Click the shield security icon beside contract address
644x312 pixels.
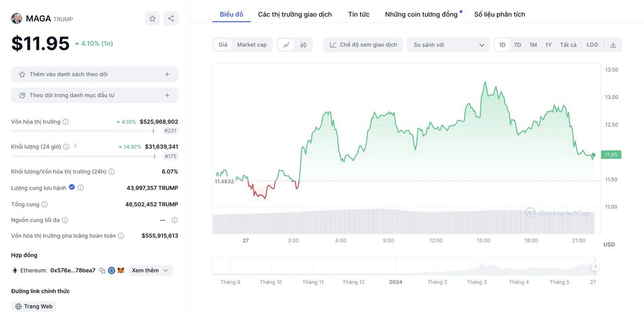pyautogui.click(x=112, y=270)
